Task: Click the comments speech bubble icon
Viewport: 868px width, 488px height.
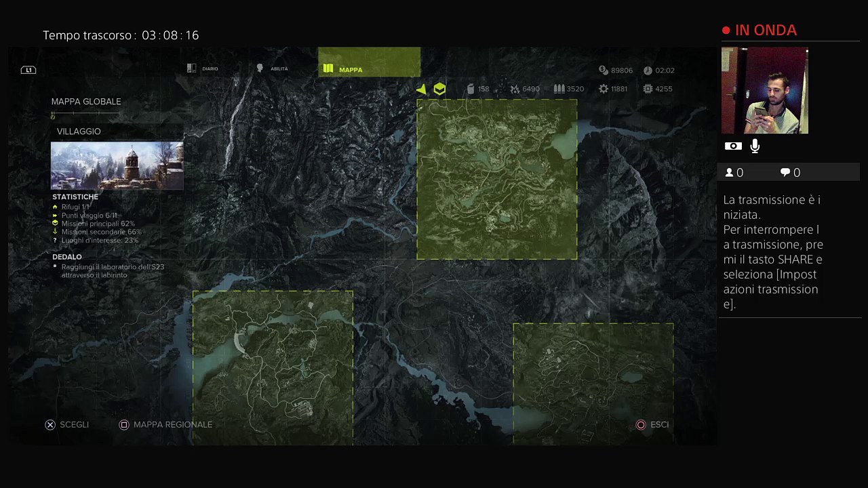Action: click(x=785, y=173)
